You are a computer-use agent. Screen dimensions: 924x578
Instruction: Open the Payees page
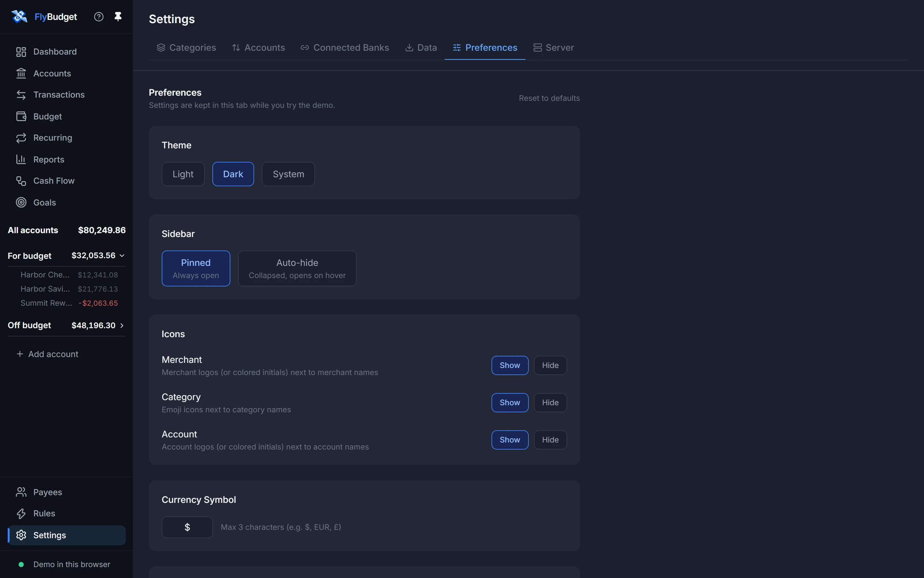pyautogui.click(x=66, y=492)
